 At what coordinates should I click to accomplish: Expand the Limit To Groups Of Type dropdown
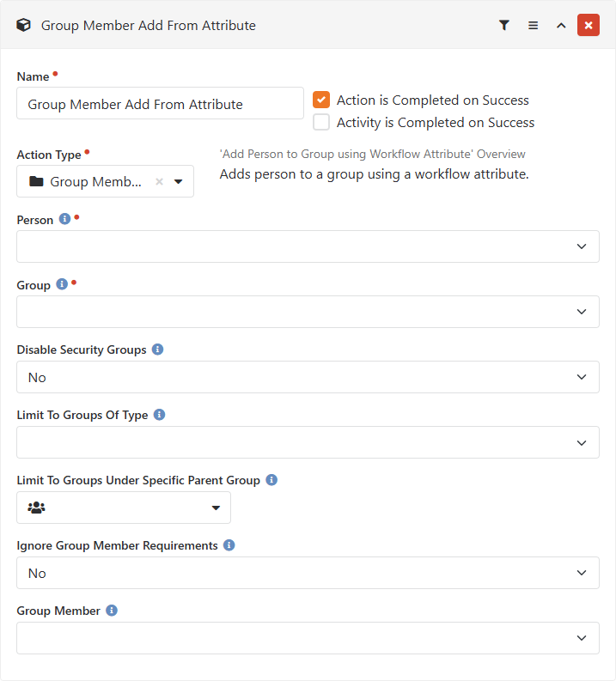coord(308,442)
